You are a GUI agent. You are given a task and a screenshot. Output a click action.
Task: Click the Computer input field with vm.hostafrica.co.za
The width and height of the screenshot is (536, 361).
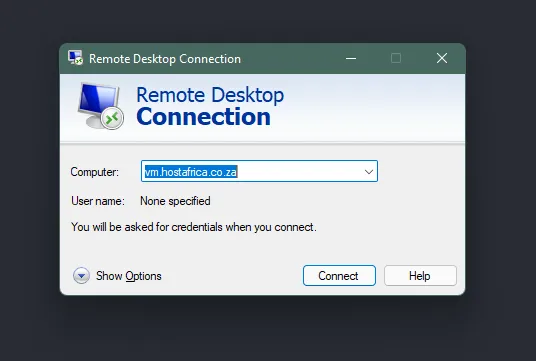coord(259,171)
